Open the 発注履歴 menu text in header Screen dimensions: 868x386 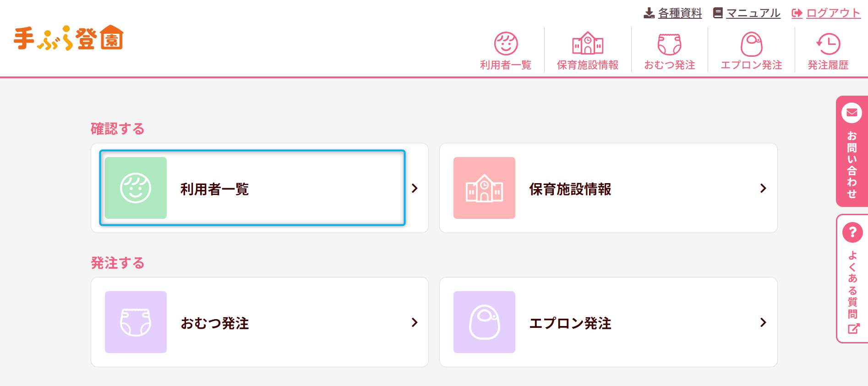pyautogui.click(x=828, y=65)
